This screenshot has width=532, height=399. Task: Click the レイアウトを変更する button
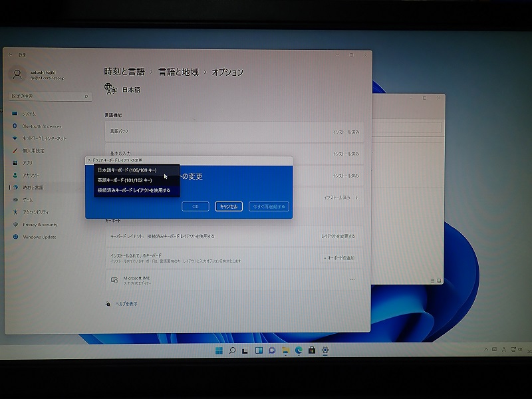click(x=338, y=236)
